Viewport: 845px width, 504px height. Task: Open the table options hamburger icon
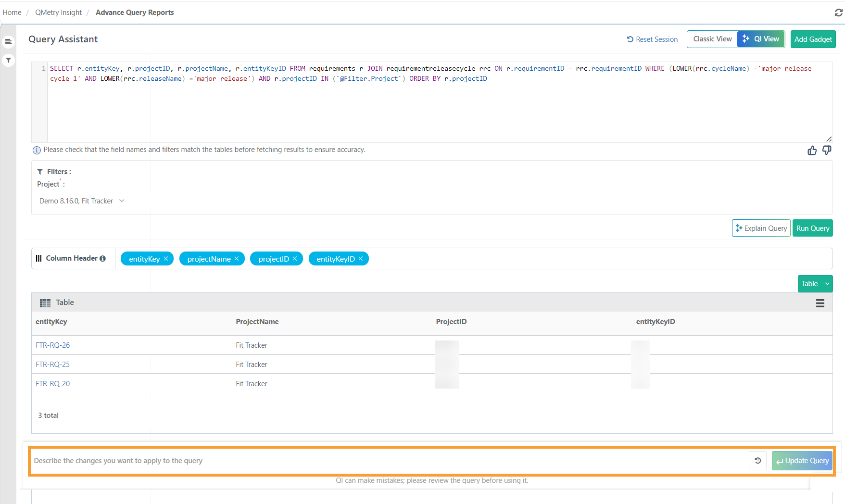click(x=820, y=303)
